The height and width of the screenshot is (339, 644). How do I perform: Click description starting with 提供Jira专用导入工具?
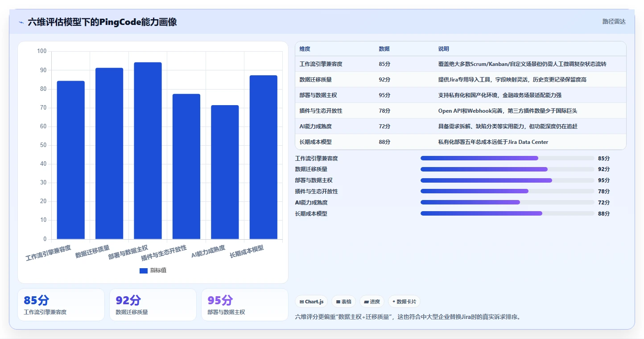512,80
